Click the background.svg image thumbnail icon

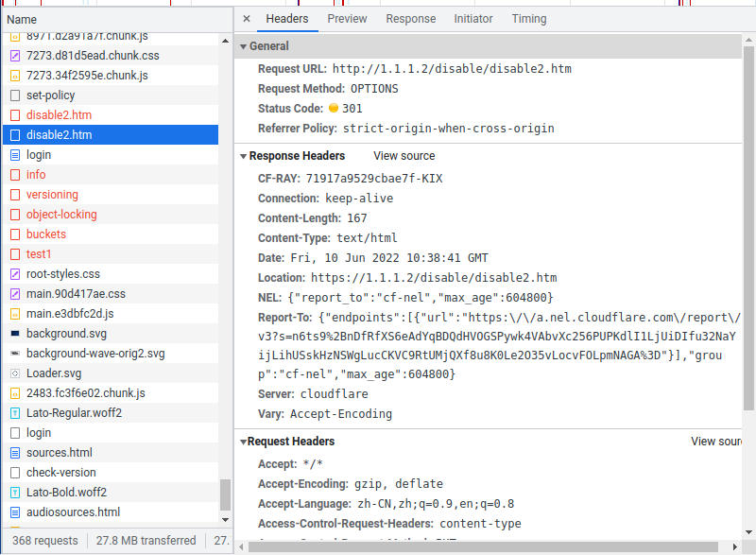click(x=15, y=334)
